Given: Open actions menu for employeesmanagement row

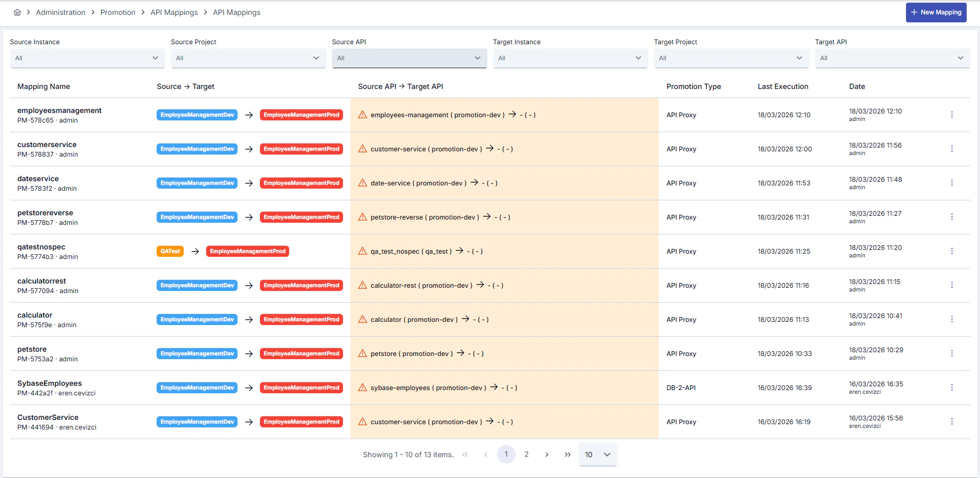Looking at the screenshot, I should click(x=952, y=115).
